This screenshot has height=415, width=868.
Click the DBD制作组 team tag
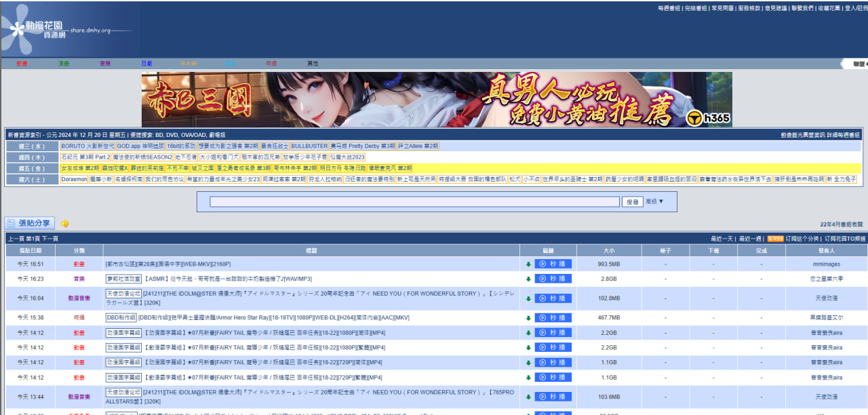tap(121, 317)
